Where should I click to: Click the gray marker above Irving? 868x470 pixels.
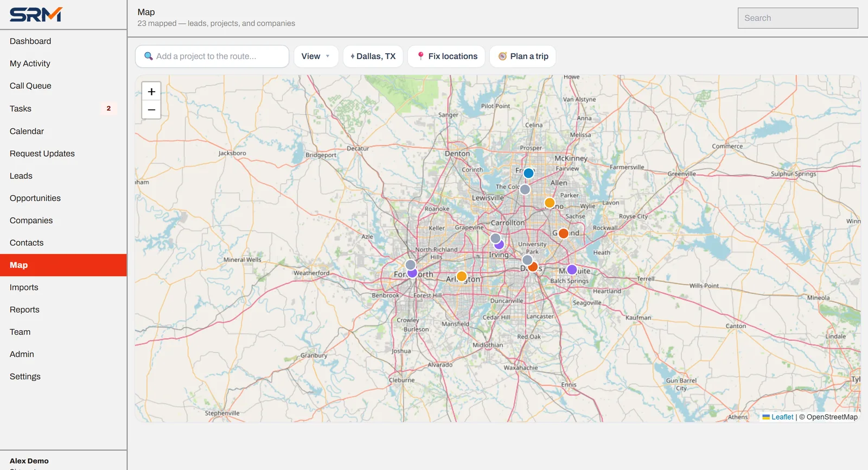coord(495,238)
